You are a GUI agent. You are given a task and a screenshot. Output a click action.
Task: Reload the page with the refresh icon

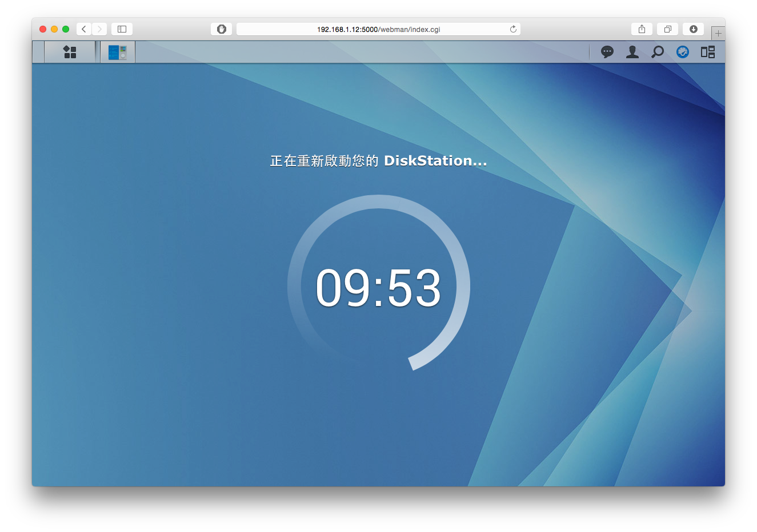click(513, 29)
